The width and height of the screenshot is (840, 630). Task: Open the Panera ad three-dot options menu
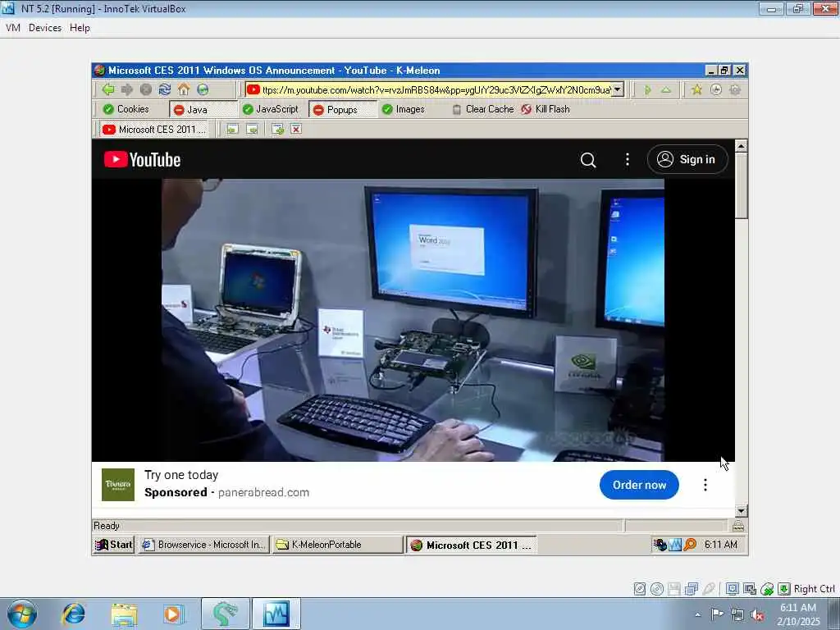(705, 485)
